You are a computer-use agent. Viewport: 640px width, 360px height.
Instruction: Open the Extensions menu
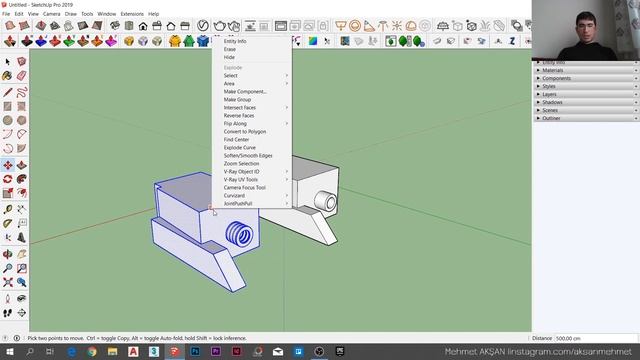tap(132, 14)
